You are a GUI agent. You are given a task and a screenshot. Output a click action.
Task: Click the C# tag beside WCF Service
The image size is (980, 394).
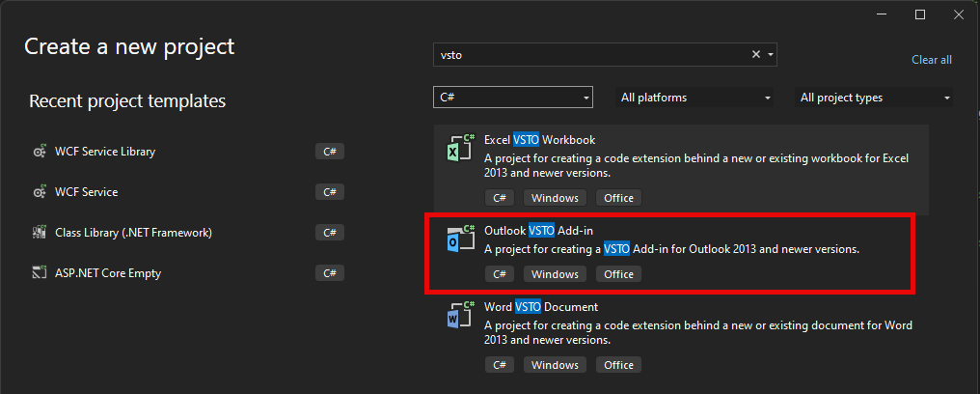[330, 192]
